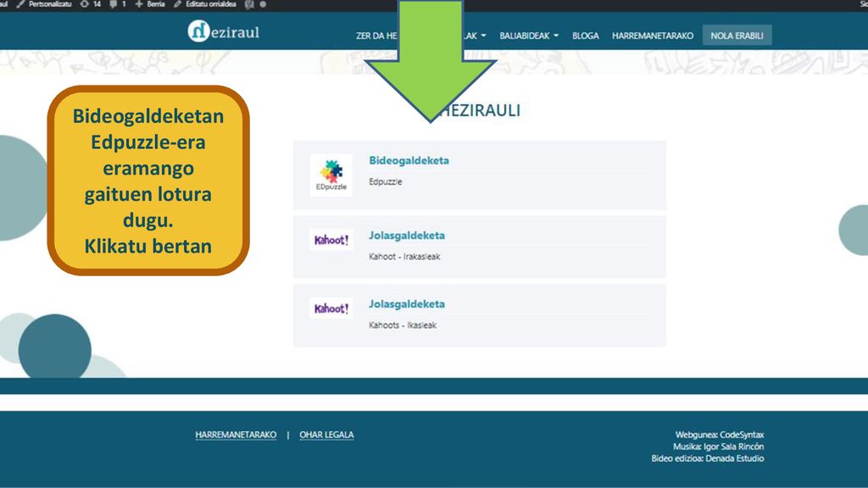This screenshot has height=488, width=868.
Task: Click the Berria plus item
Action: [150, 4]
